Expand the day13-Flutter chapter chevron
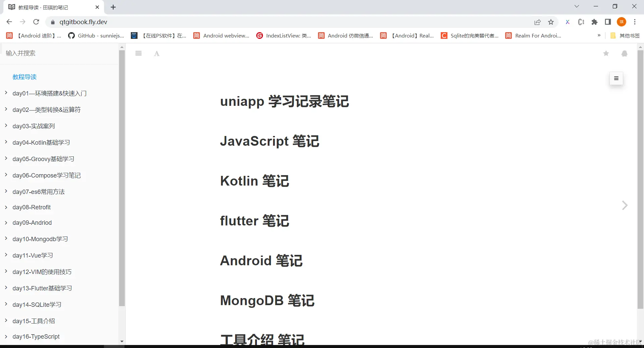 pyautogui.click(x=6, y=288)
